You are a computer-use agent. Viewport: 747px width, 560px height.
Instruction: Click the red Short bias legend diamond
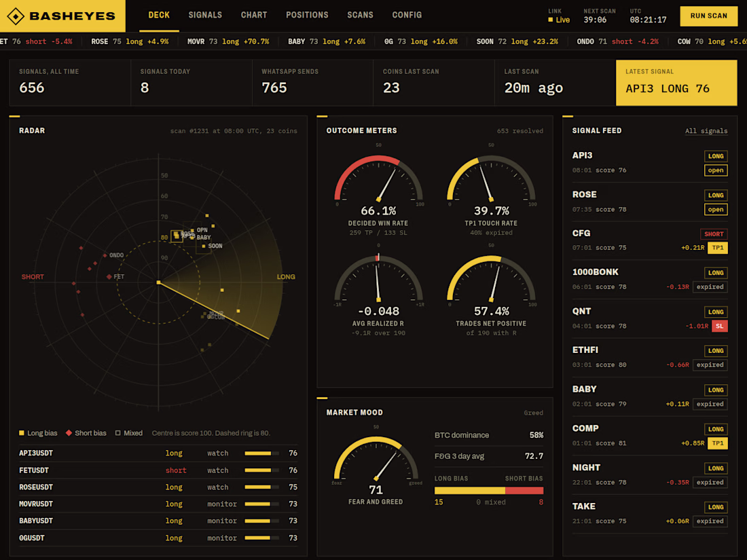click(x=69, y=433)
